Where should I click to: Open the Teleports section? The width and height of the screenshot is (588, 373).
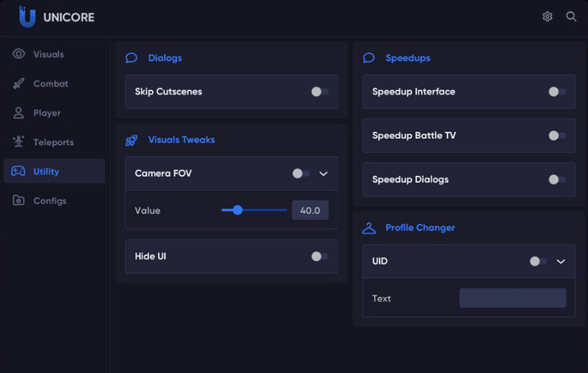coord(55,142)
